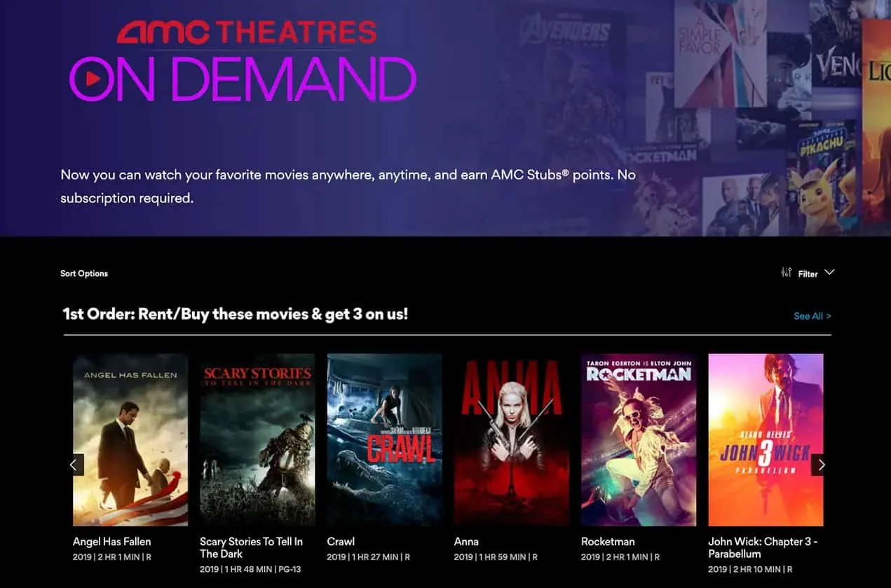
Task: Click the John Wick: Chapter 3 - Parabellum title
Action: click(x=763, y=547)
